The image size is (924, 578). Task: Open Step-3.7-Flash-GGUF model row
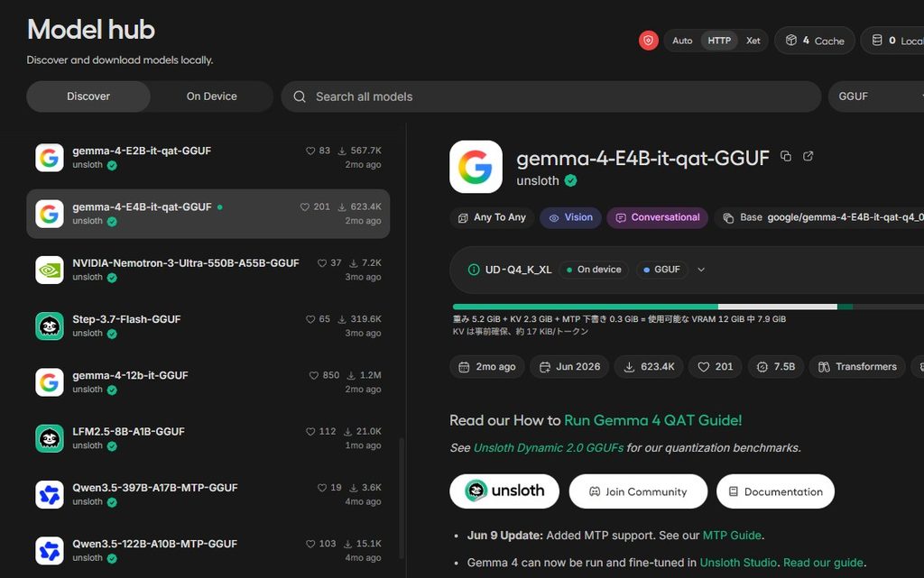click(x=208, y=326)
